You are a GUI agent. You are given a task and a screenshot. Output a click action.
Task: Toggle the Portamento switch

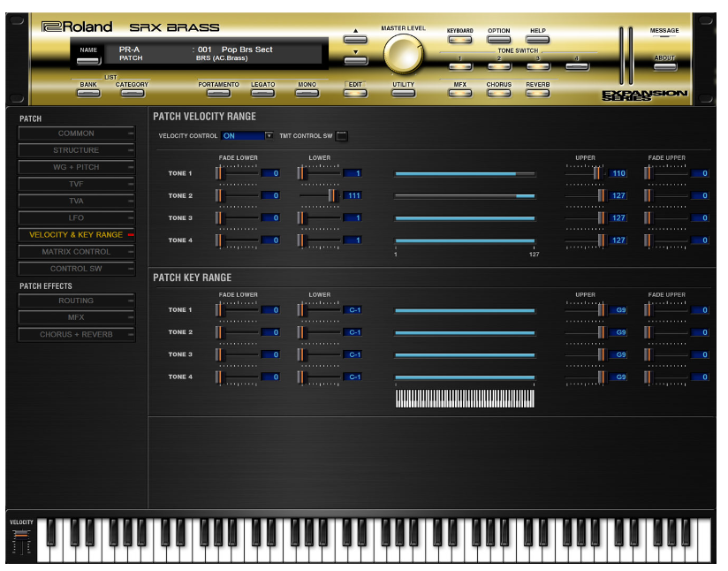pyautogui.click(x=218, y=93)
